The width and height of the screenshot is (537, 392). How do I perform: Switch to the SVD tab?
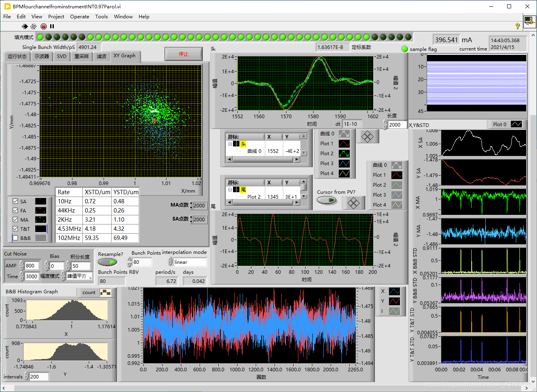point(62,56)
